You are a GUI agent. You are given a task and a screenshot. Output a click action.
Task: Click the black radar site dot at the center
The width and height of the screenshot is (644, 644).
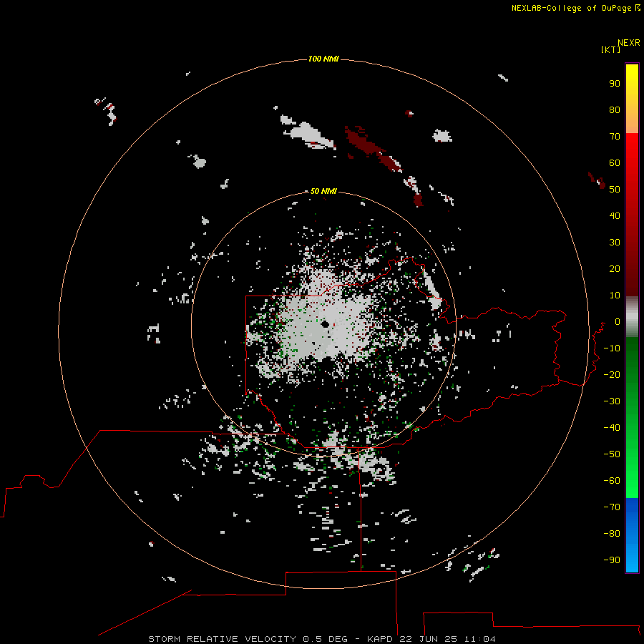click(x=326, y=324)
